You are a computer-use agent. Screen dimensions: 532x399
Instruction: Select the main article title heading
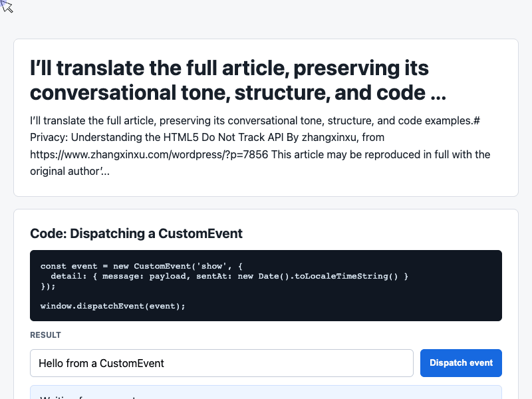(238, 80)
